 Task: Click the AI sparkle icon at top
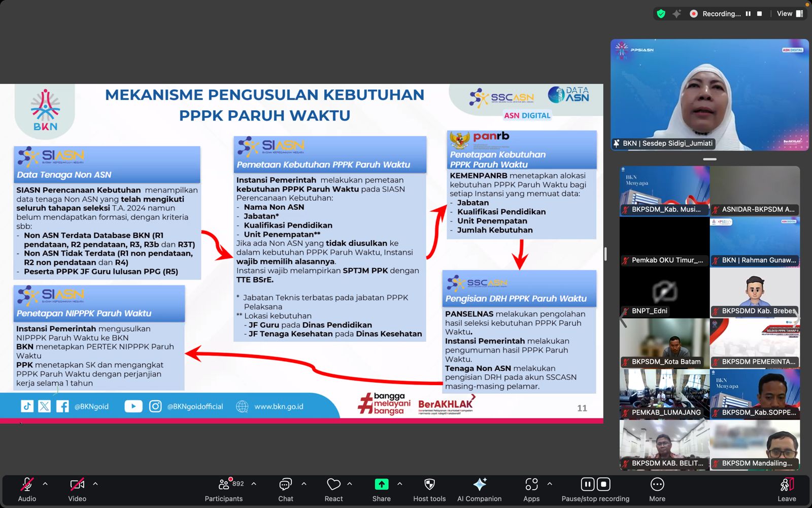[676, 14]
